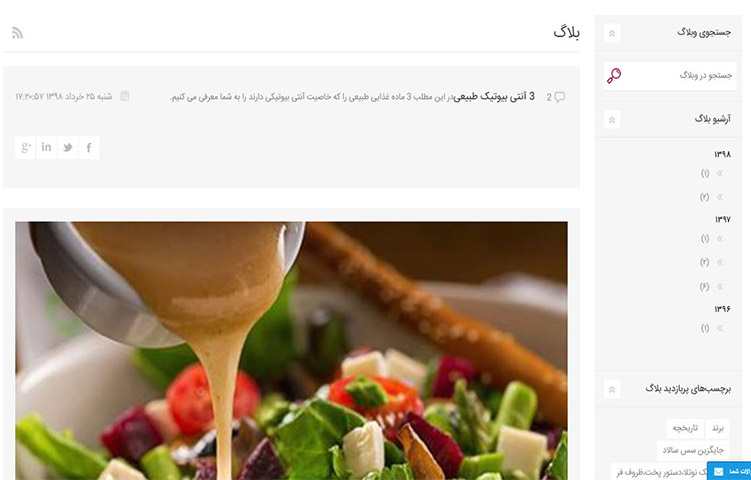Collapse the برچسب‌های پربازدید بلاگ panel
Screen dimensions: 751x480
click(612, 389)
